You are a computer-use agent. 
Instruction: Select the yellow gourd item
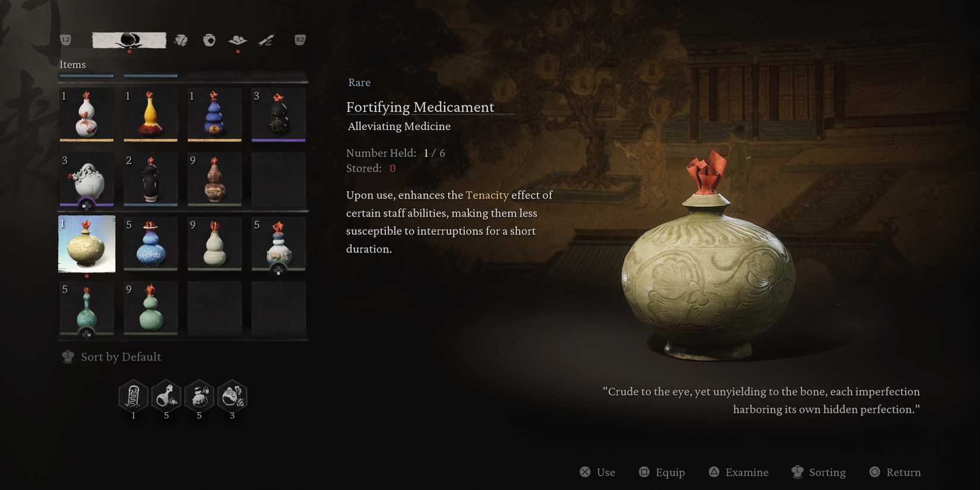[x=150, y=115]
